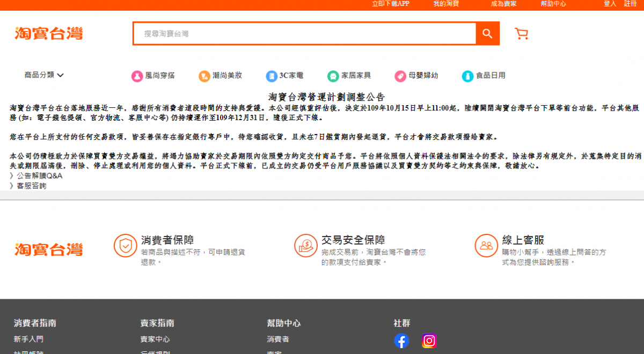The image size is (644, 354).
Task: Click the 賣家指南 footer heading
Action: (x=157, y=323)
